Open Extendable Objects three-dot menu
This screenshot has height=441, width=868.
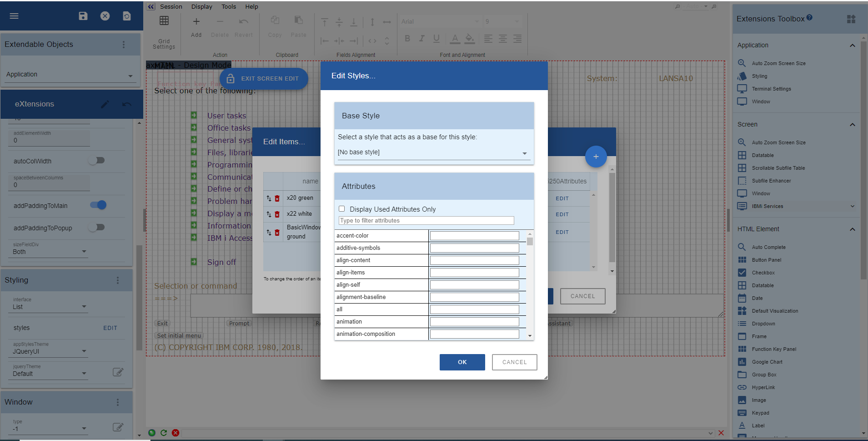123,45
